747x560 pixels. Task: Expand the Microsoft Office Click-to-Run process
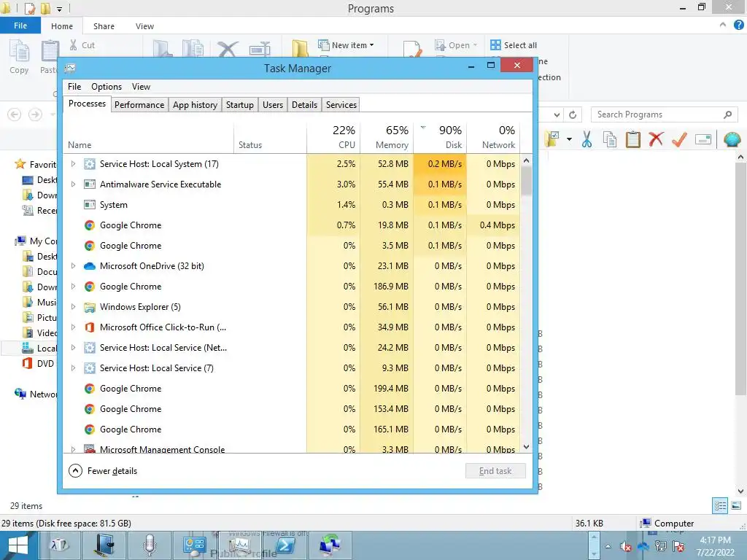click(73, 327)
